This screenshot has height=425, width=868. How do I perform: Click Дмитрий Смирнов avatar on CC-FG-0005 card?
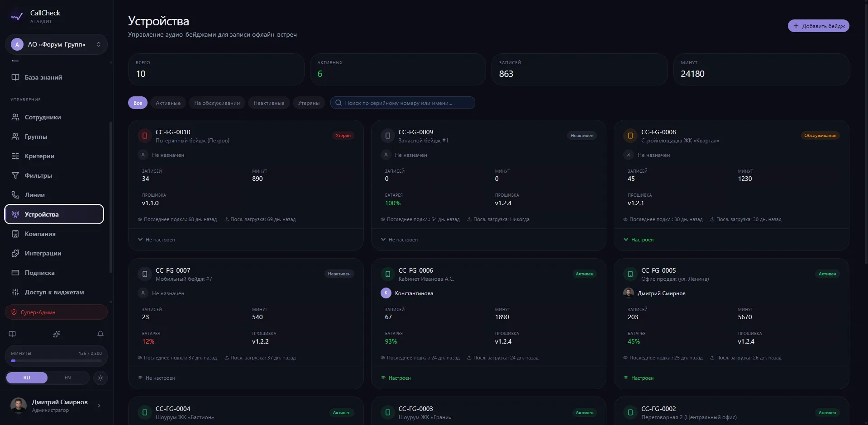(x=629, y=293)
